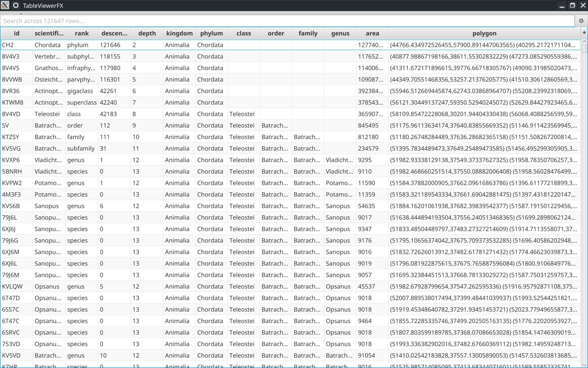Click the family column header
The width and height of the screenshot is (588, 368).
pyautogui.click(x=308, y=33)
